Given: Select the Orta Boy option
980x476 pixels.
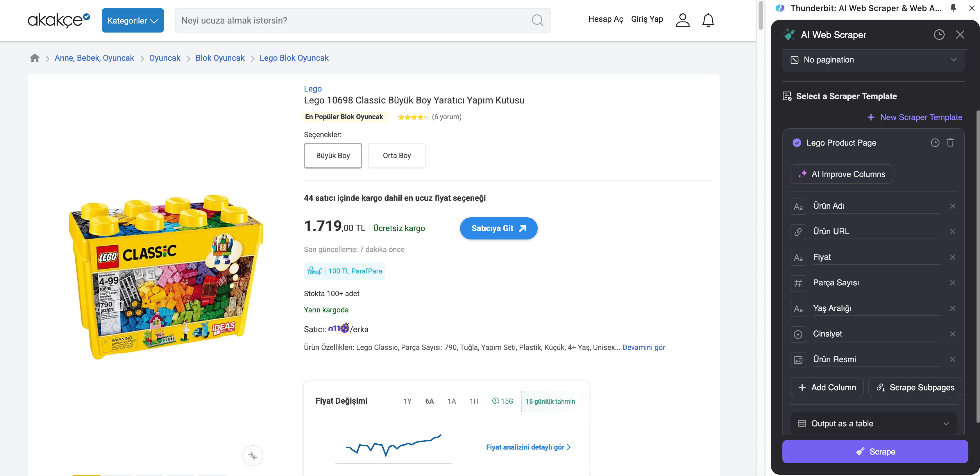Looking at the screenshot, I should pyautogui.click(x=396, y=156).
